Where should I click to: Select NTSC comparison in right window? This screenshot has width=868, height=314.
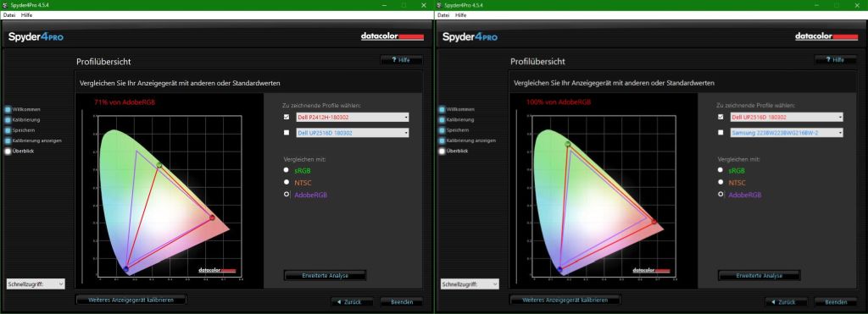tap(721, 182)
